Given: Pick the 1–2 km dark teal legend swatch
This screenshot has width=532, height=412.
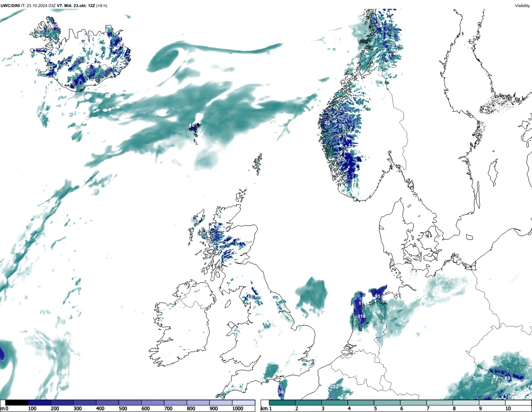Looking at the screenshot, I should tap(282, 403).
